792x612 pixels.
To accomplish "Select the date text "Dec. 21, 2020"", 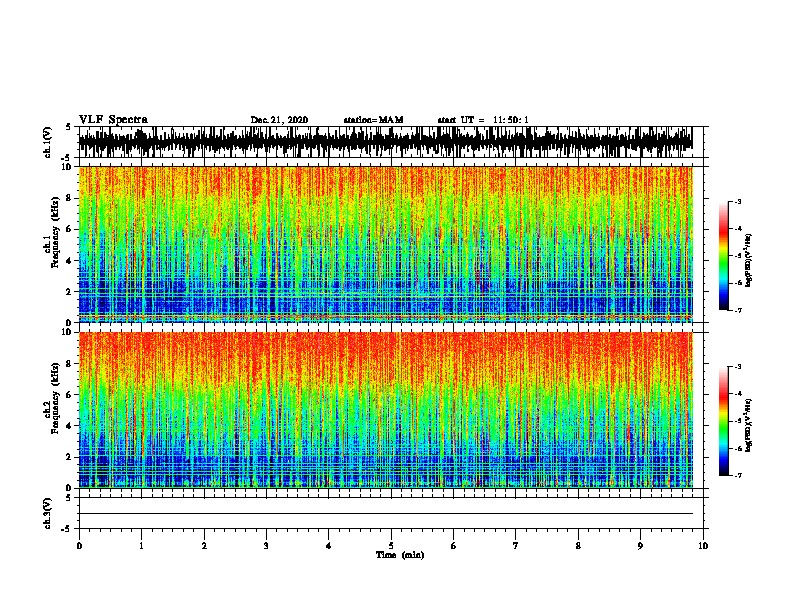I will tap(279, 120).
